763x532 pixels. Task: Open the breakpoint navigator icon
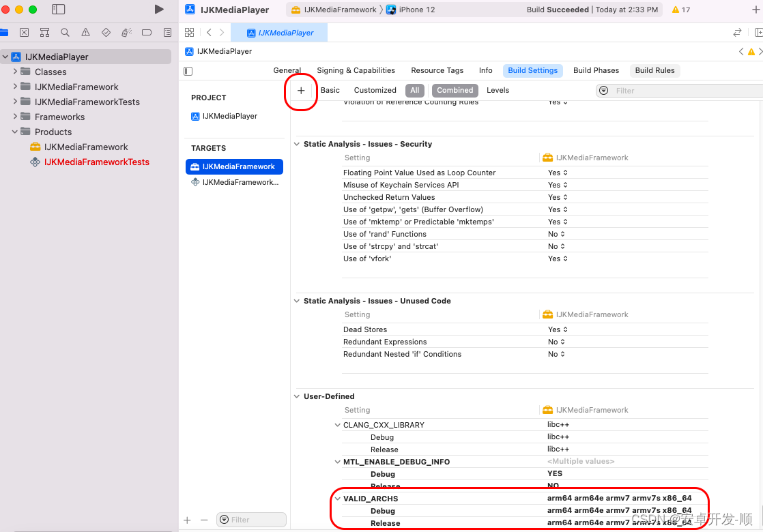147,33
